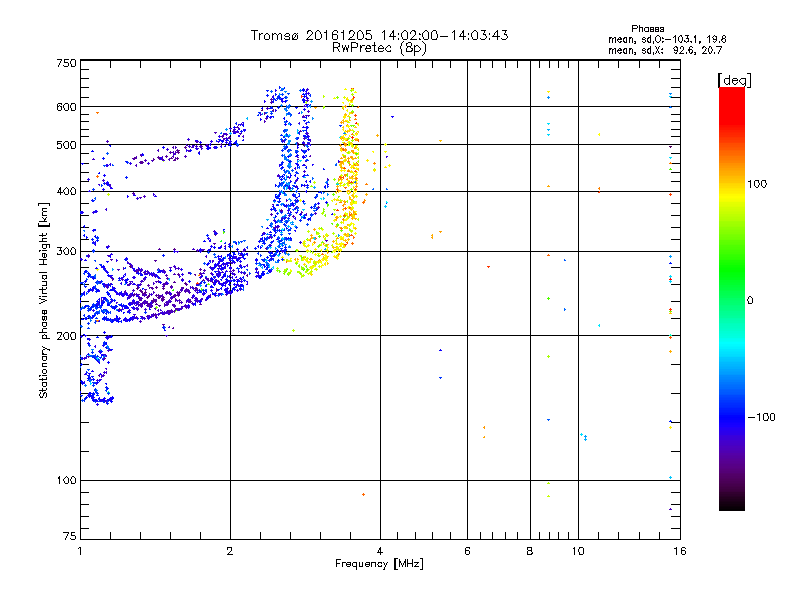Click the x-axis tick label "8"
The height and width of the screenshot is (600, 800).
530,551
